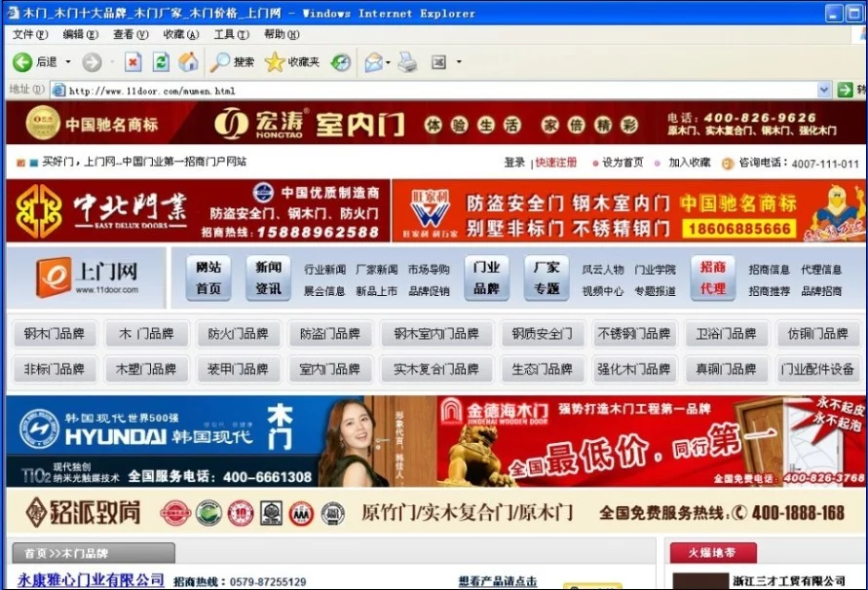The width and height of the screenshot is (868, 590).
Task: Open the 查看 menu
Action: pos(131,35)
